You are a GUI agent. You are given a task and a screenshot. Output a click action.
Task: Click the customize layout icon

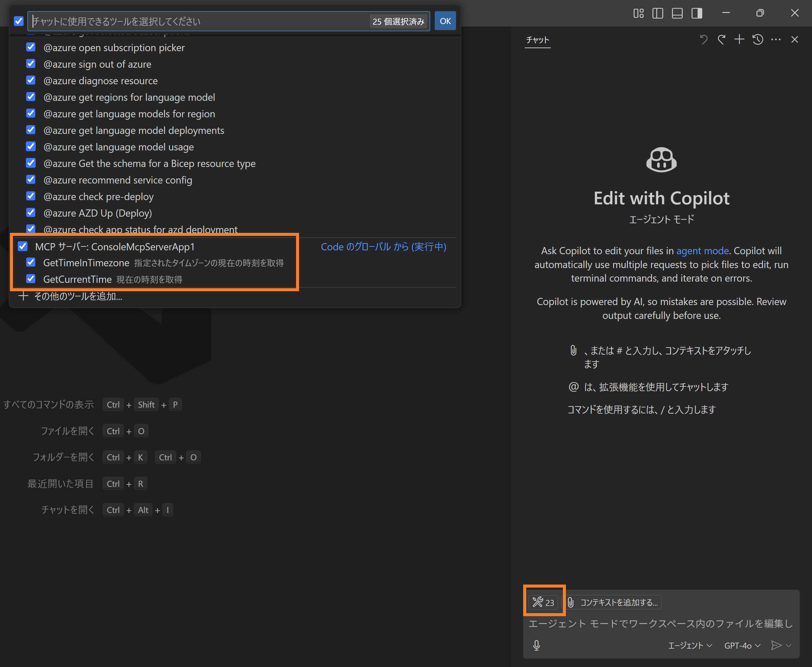coord(638,14)
